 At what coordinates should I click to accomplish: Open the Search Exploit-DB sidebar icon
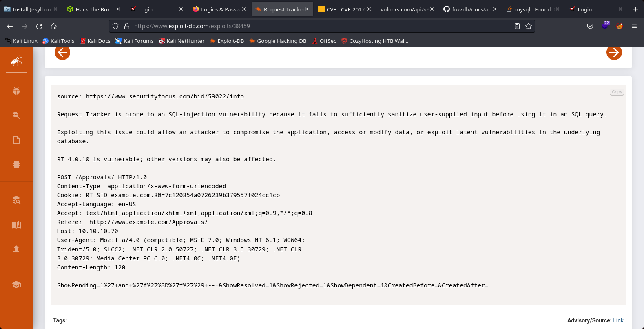click(16, 200)
